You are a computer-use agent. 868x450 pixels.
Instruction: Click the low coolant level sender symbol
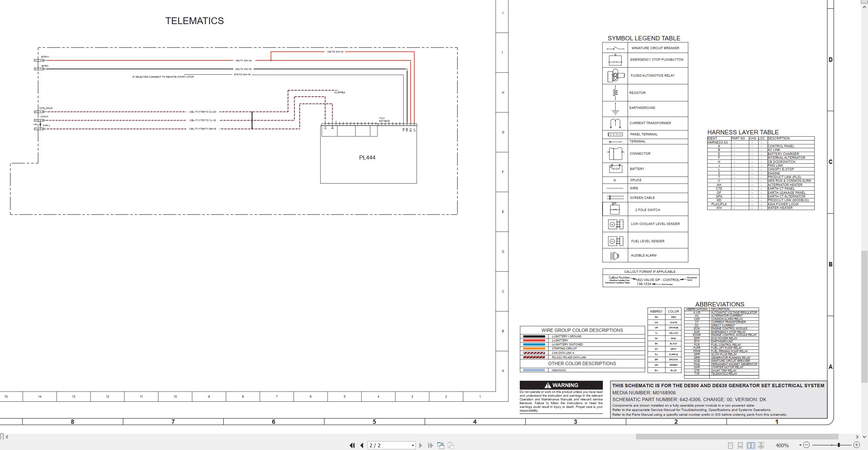pos(615,224)
